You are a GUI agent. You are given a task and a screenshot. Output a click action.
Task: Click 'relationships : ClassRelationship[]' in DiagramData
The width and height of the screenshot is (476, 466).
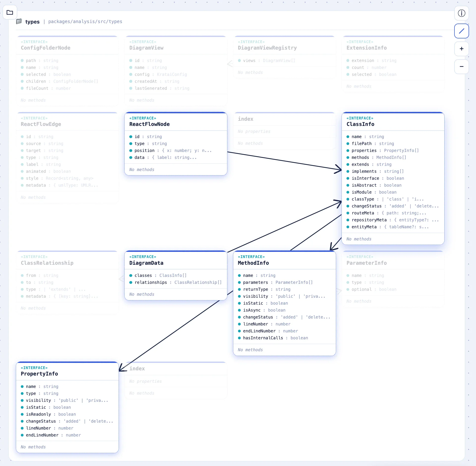176,282
